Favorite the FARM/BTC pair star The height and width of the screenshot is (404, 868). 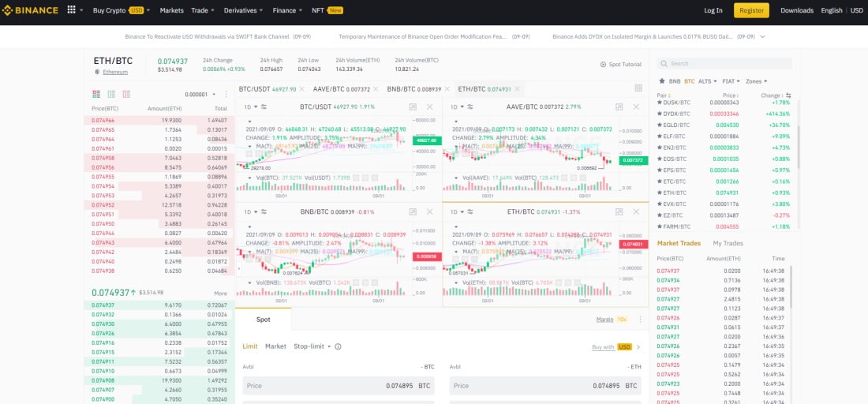pyautogui.click(x=660, y=226)
